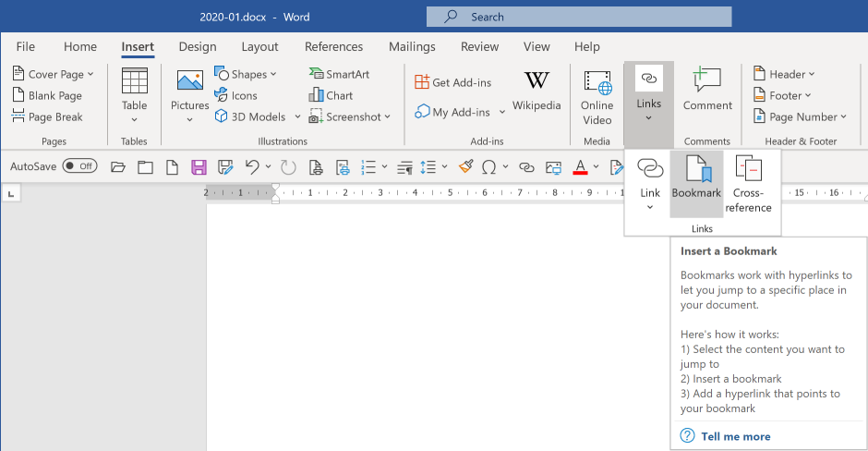Click the Cross-reference button

coord(749,183)
